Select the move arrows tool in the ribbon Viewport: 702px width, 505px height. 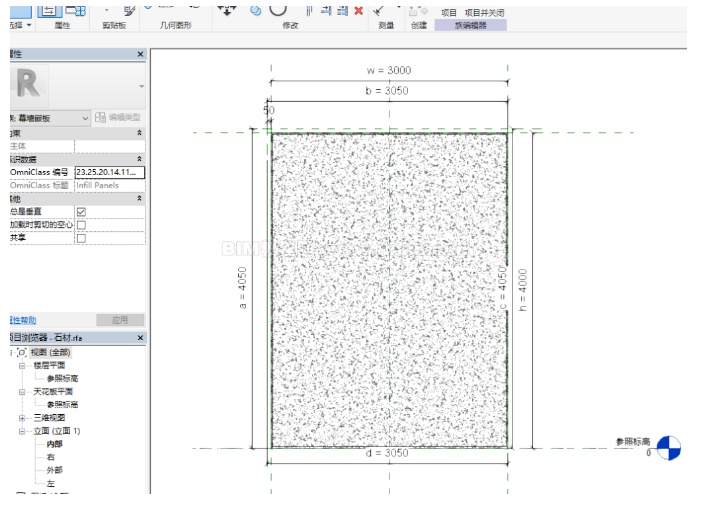coord(227,11)
